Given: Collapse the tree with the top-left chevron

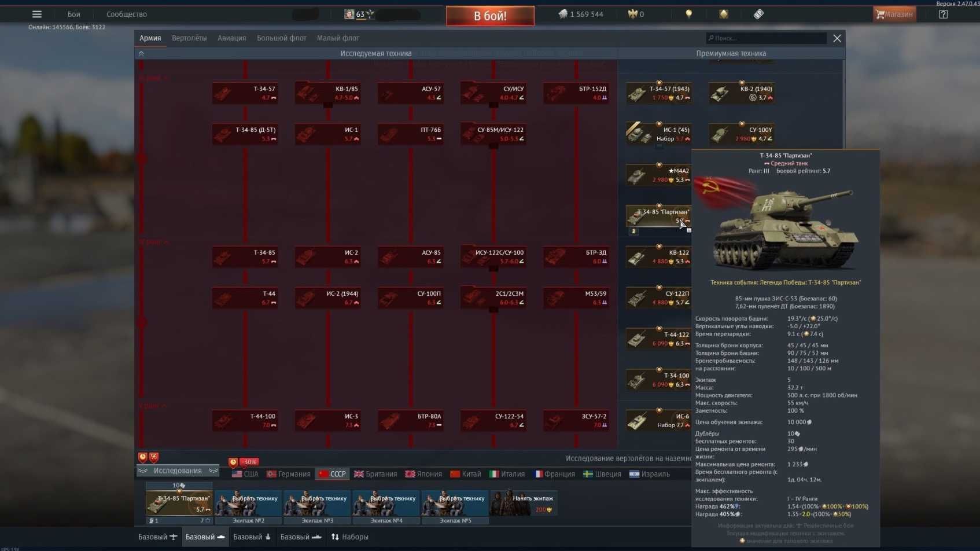Looking at the screenshot, I should coord(141,54).
